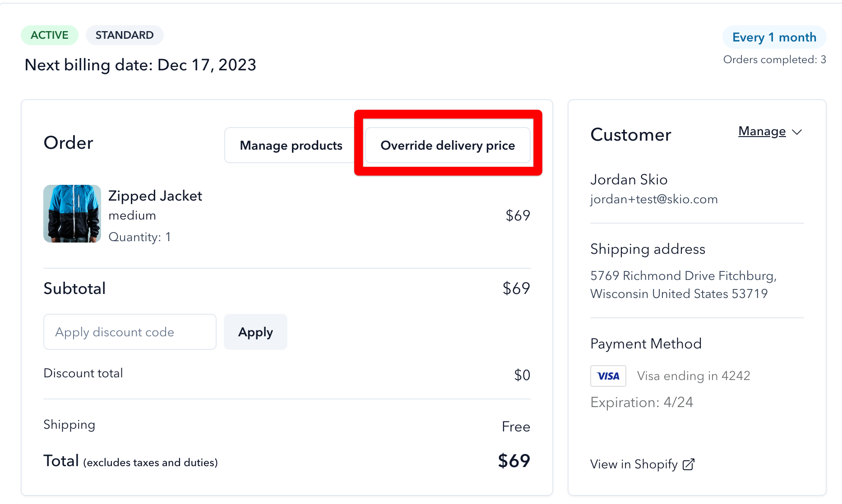
Task: Click Override delivery price button
Action: tap(448, 145)
